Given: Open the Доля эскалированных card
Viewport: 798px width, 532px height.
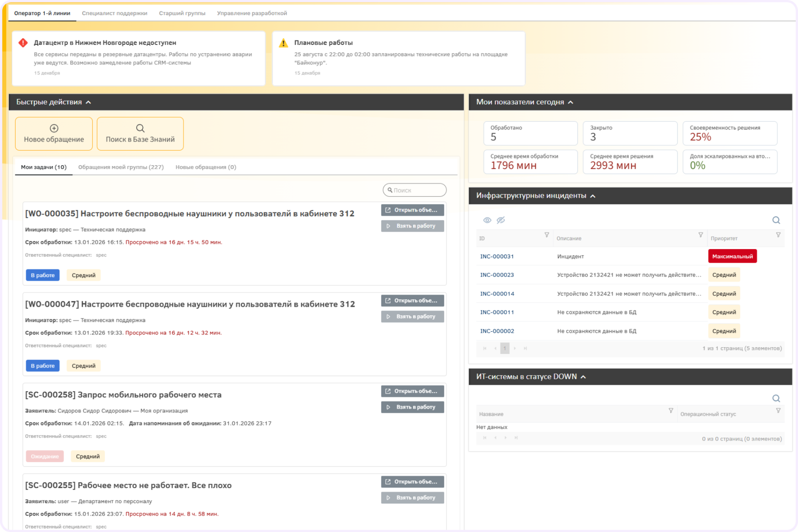Looking at the screenshot, I should [730, 162].
